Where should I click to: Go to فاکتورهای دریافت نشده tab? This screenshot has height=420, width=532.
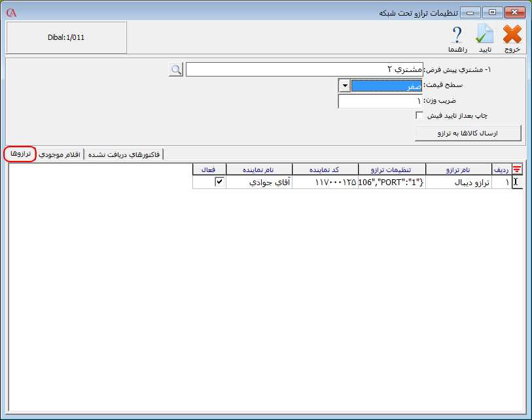(124, 154)
